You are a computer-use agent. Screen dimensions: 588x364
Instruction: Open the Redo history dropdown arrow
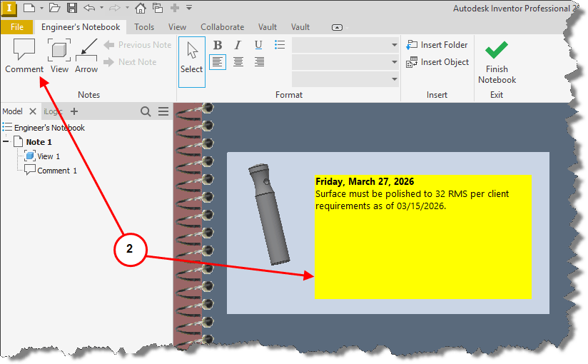tap(127, 8)
